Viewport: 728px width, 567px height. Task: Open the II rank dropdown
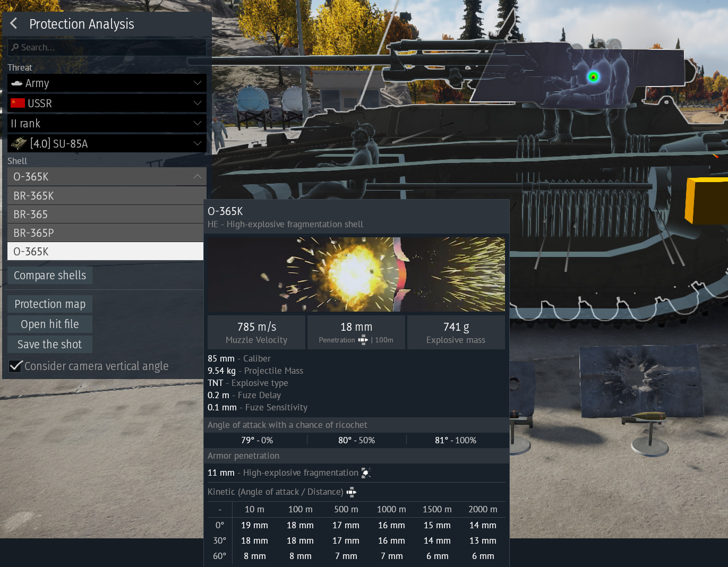tap(107, 124)
